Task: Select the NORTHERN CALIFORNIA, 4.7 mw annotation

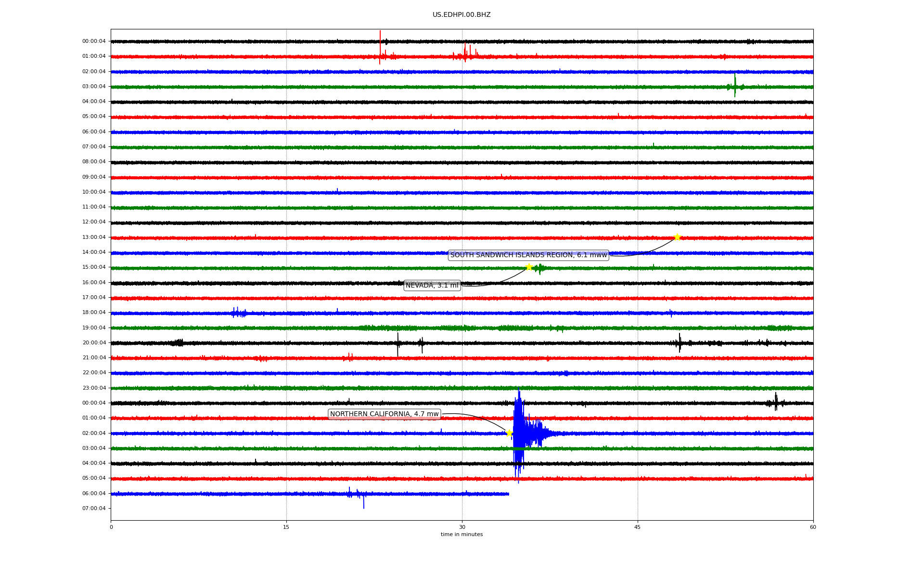Action: point(385,414)
